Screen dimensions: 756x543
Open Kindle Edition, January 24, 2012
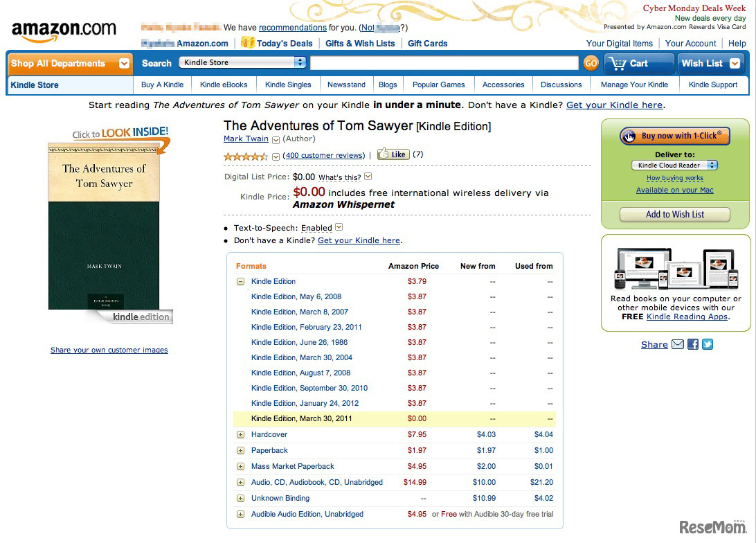tap(305, 403)
